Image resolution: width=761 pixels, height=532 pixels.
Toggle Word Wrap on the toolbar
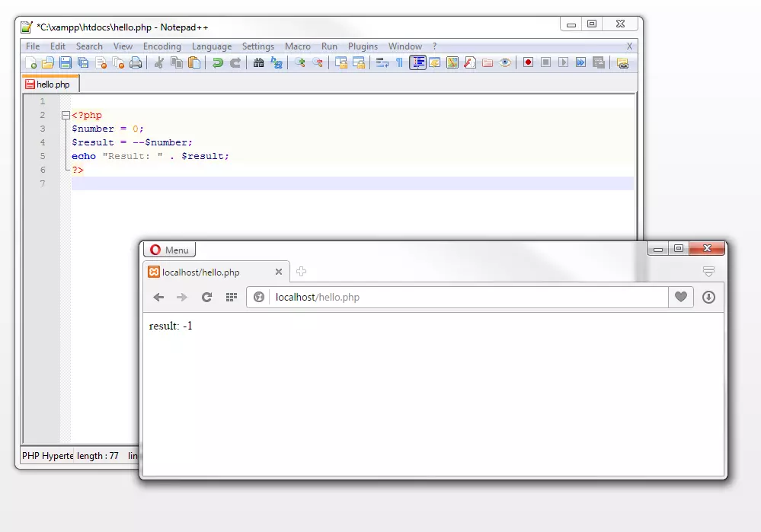click(x=380, y=62)
